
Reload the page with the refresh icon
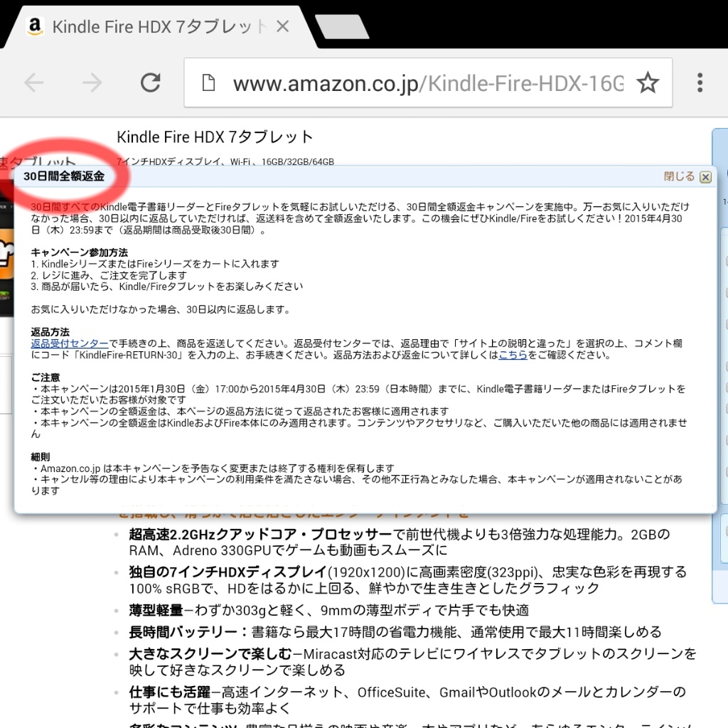coord(151,82)
